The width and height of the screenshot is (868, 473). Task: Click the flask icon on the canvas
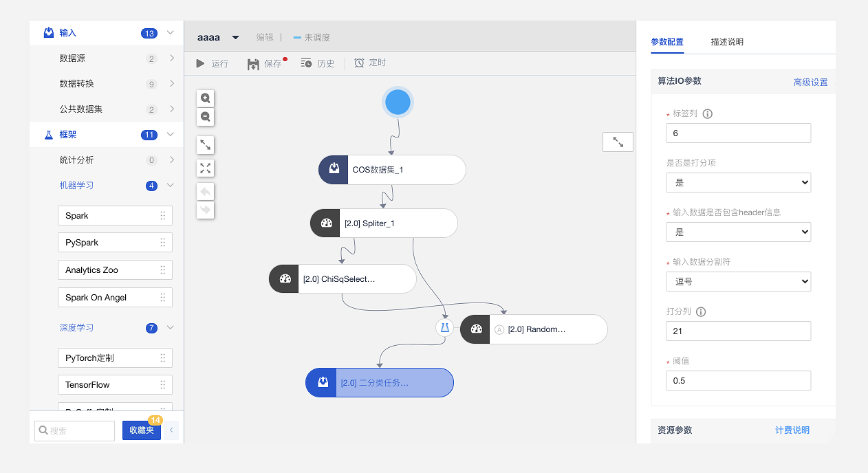444,328
